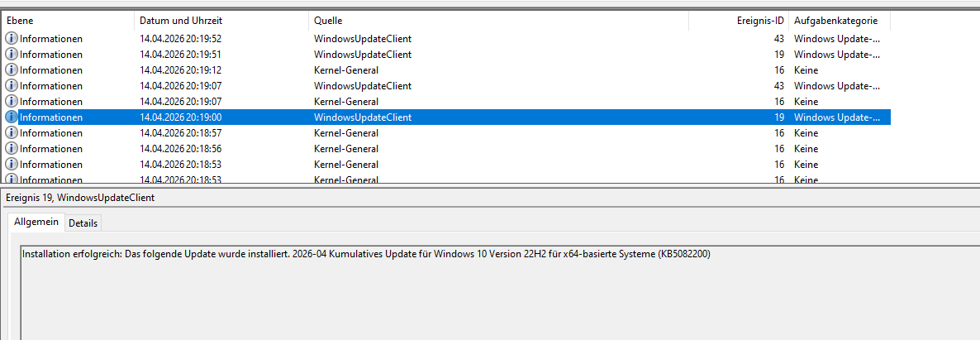
Task: Click info icon of 20:19:51 event
Action: (x=12, y=54)
